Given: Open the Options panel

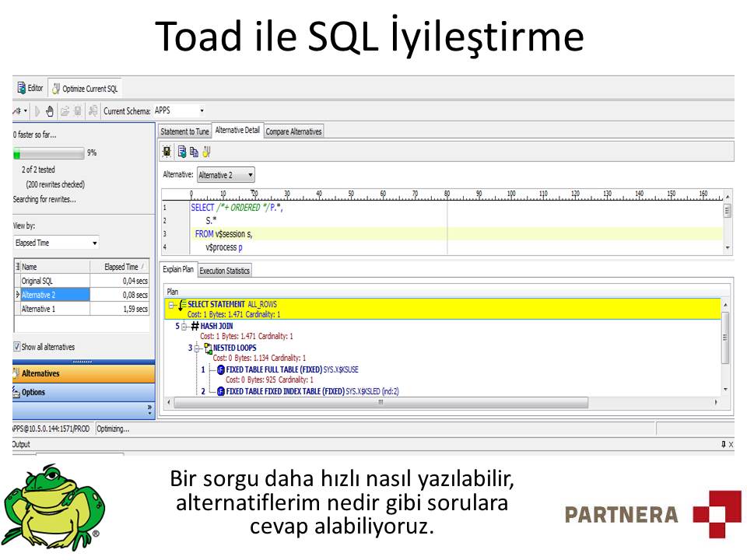Looking at the screenshot, I should pyautogui.click(x=33, y=391).
